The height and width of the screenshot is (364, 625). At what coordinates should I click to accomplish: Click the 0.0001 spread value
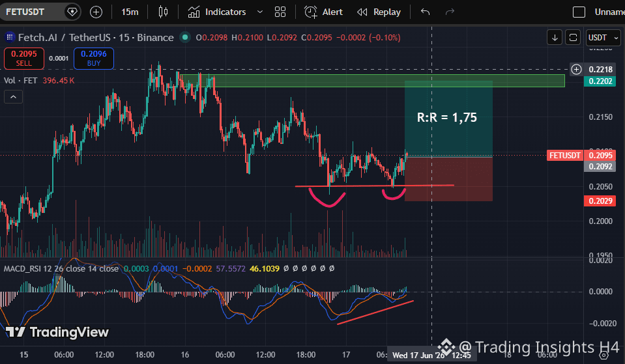(x=59, y=58)
